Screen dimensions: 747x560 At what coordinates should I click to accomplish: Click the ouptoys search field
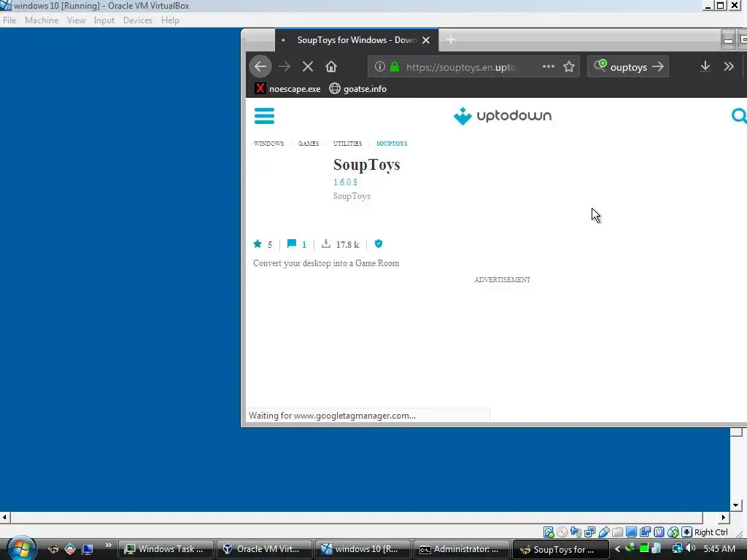(628, 66)
